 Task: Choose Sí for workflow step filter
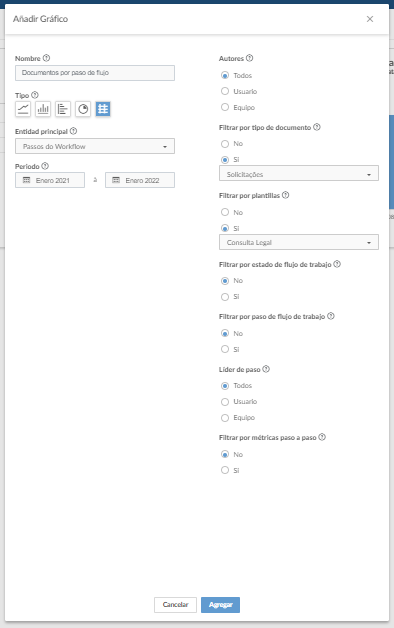click(225, 349)
